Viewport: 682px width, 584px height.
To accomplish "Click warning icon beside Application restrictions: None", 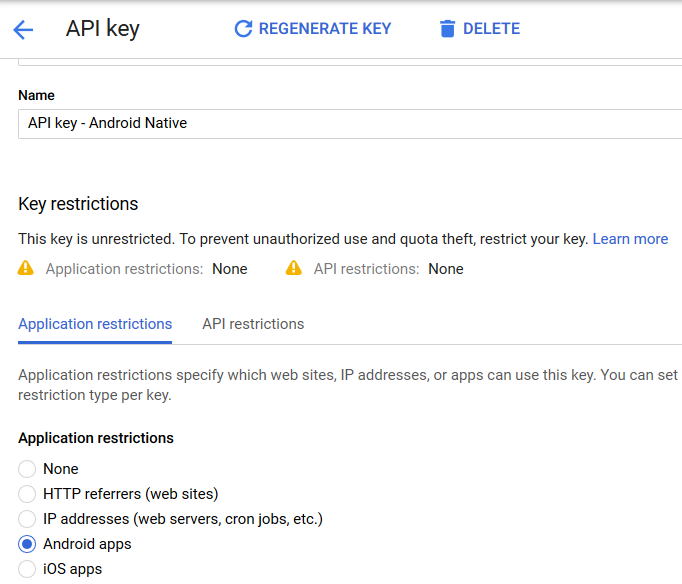I will [x=26, y=268].
